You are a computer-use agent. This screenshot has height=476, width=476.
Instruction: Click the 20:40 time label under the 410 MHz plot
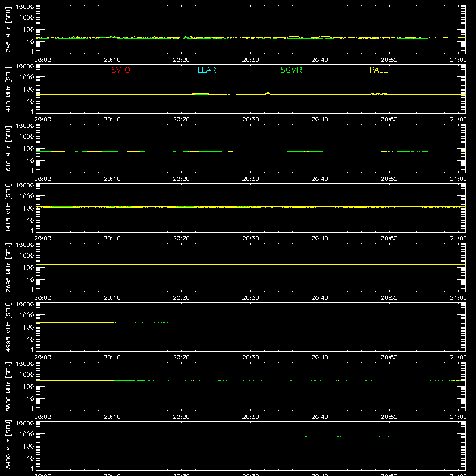coord(320,120)
